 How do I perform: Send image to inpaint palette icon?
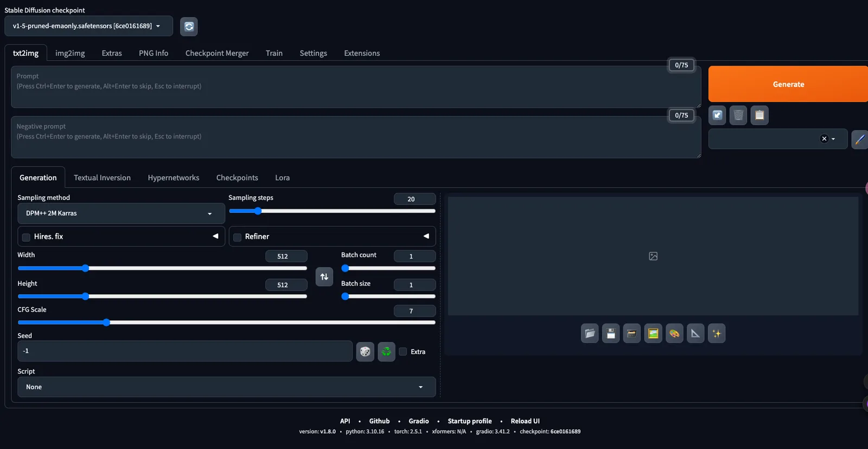pos(674,333)
